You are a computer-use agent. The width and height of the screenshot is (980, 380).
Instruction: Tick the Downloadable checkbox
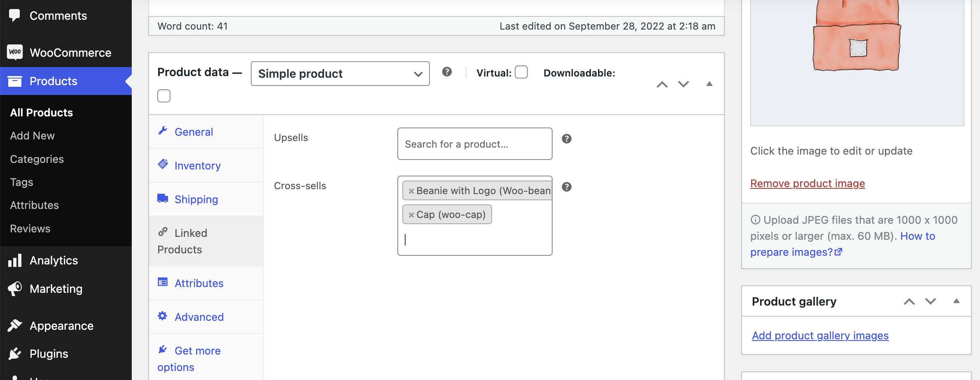point(164,96)
